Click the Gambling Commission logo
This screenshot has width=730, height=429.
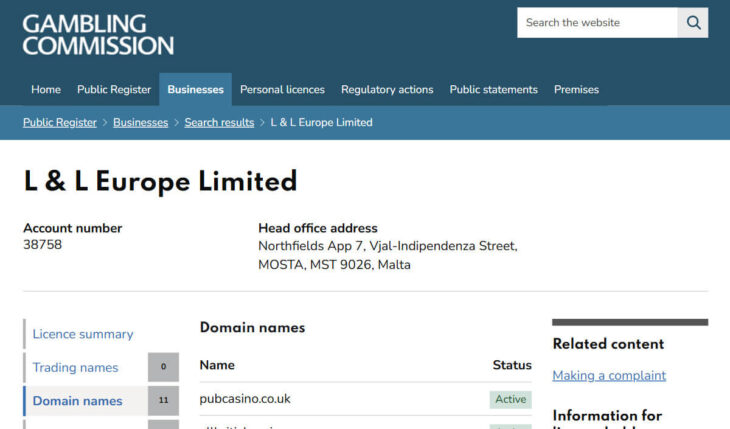click(98, 35)
